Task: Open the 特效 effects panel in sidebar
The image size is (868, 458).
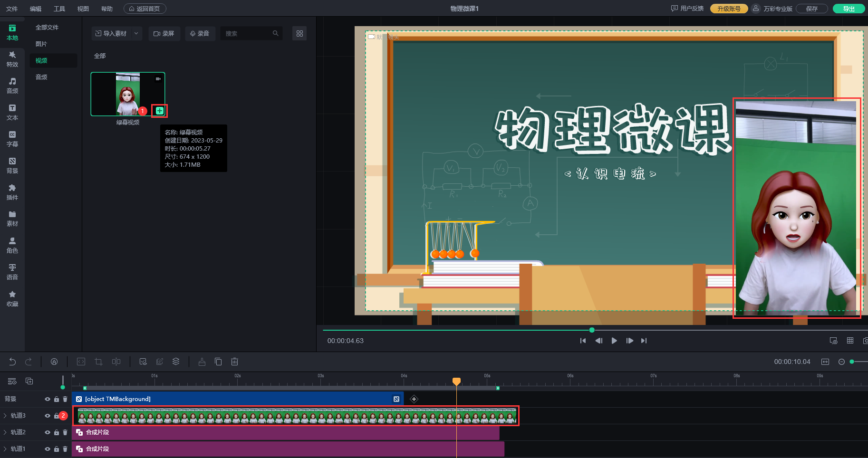Action: click(12, 59)
